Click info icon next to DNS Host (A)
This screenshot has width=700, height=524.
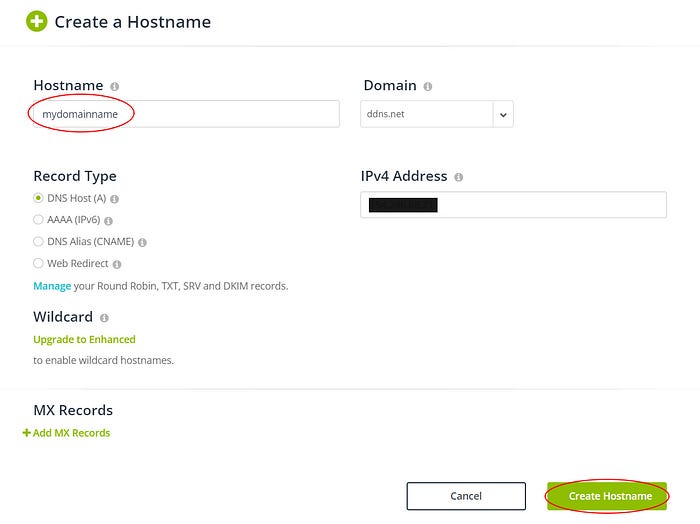pos(115,199)
